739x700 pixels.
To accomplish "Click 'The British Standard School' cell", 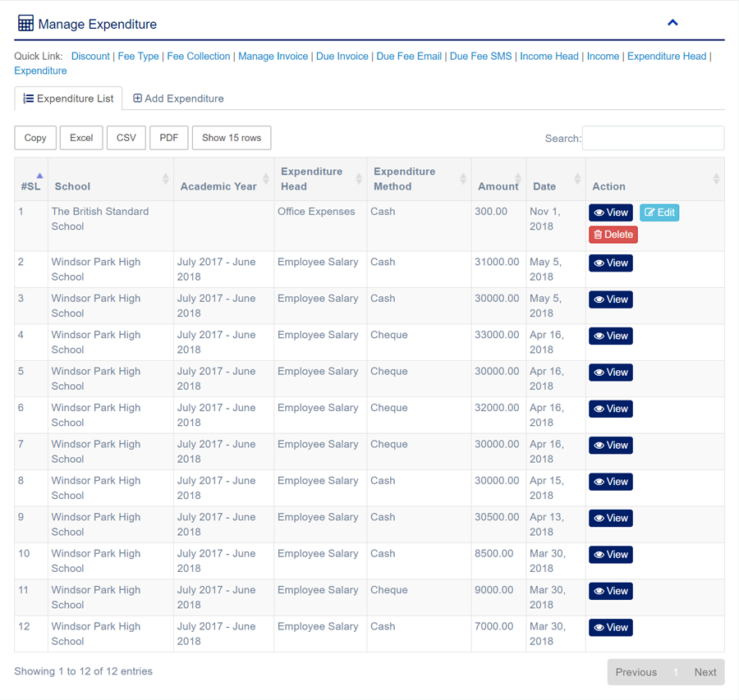I will [111, 226].
